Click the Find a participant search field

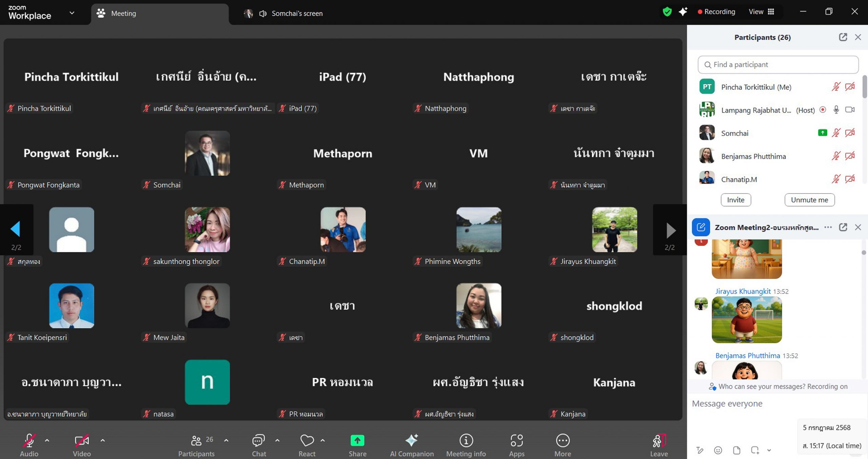click(778, 64)
